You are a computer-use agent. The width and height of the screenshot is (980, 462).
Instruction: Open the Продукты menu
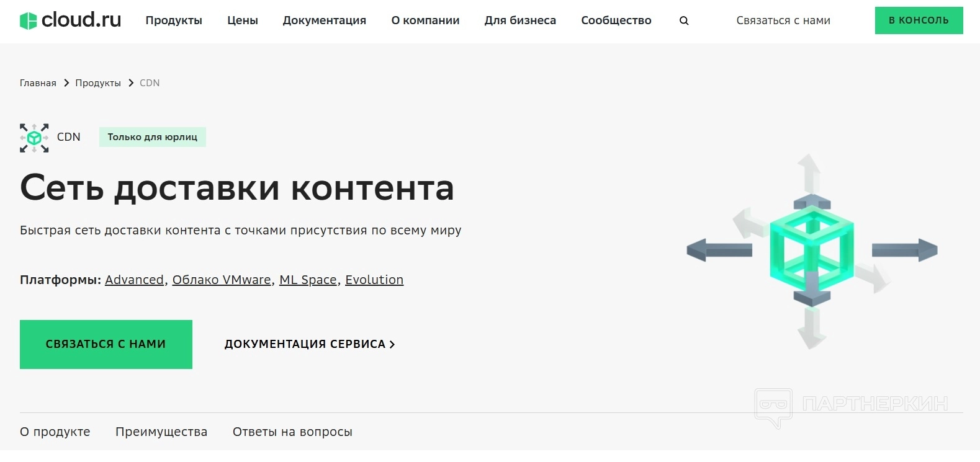[174, 20]
